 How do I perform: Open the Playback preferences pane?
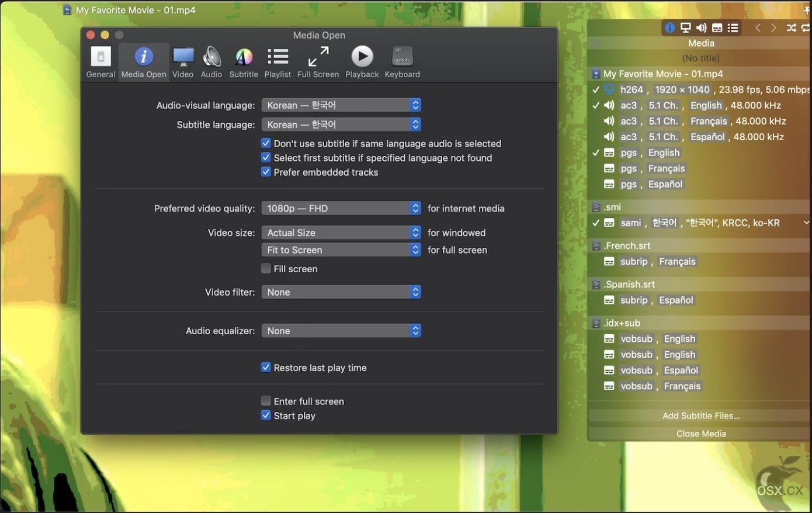[x=362, y=62]
